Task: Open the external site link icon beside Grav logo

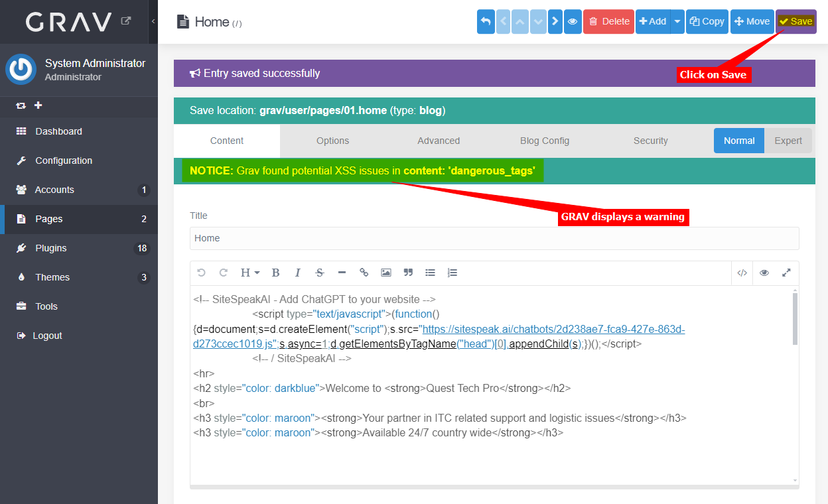Action: pyautogui.click(x=126, y=21)
